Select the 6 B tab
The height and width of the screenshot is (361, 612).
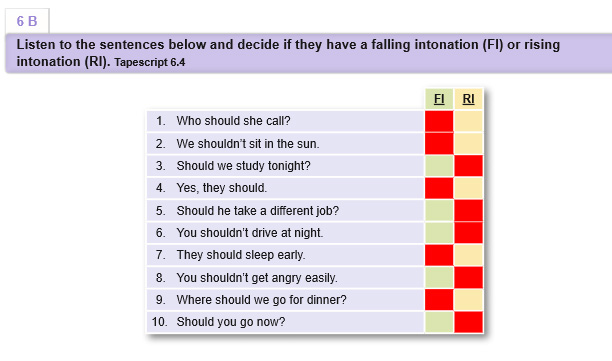[x=27, y=21]
